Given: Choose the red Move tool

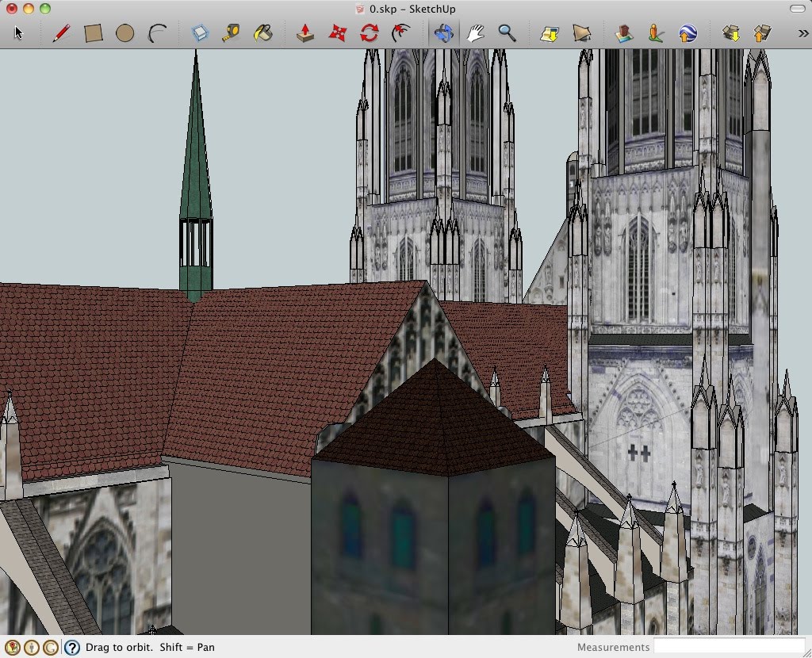Looking at the screenshot, I should tap(338, 33).
